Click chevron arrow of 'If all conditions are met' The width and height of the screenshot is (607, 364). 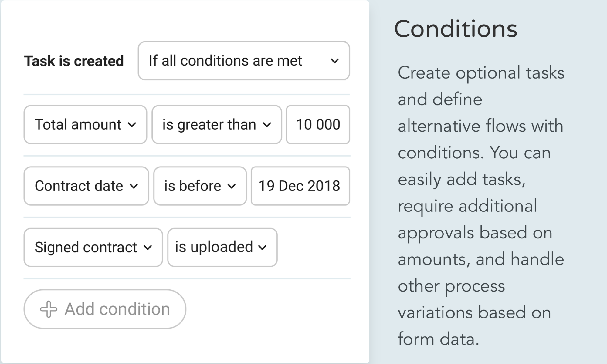[x=334, y=61]
